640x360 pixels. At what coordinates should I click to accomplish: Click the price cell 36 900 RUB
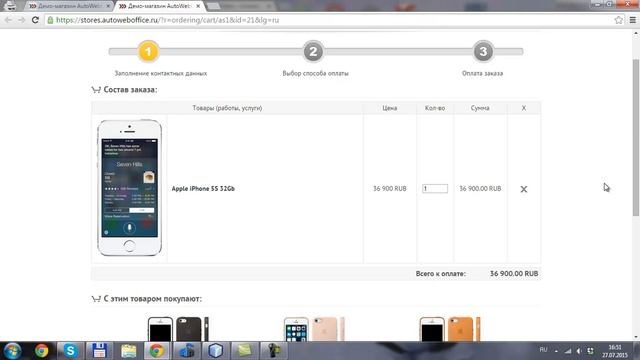pyautogui.click(x=390, y=189)
